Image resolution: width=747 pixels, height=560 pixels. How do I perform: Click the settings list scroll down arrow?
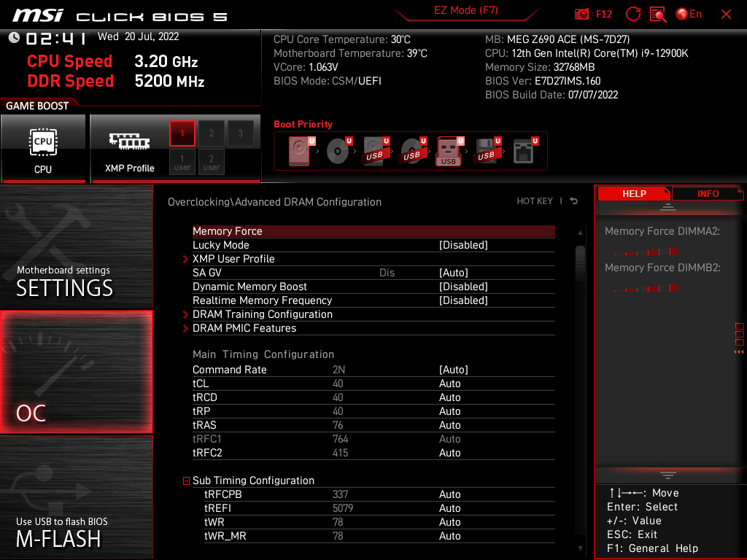click(580, 548)
